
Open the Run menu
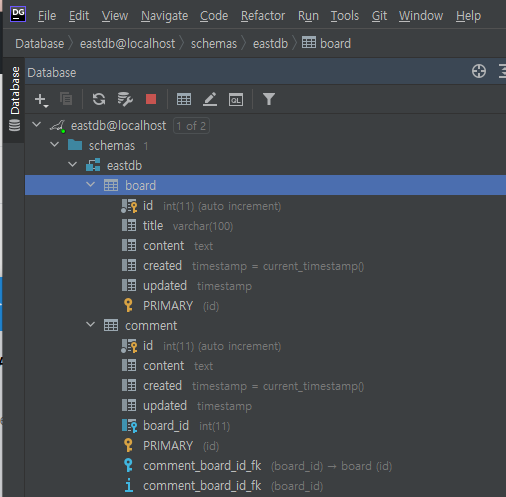point(308,16)
